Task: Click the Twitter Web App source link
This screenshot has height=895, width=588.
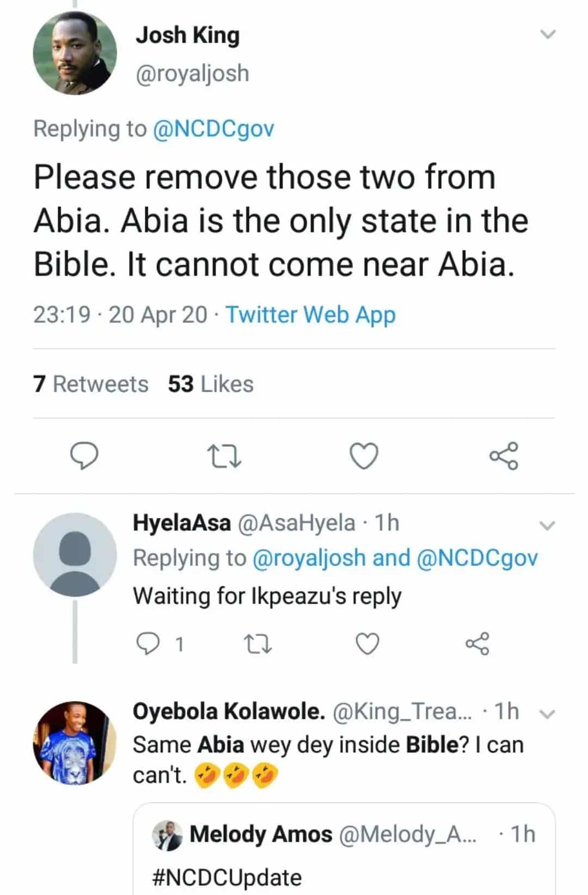Action: (310, 315)
